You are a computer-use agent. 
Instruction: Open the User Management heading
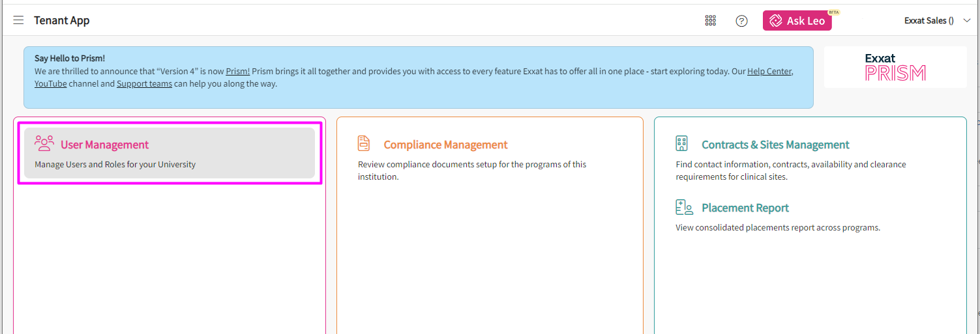tap(104, 145)
